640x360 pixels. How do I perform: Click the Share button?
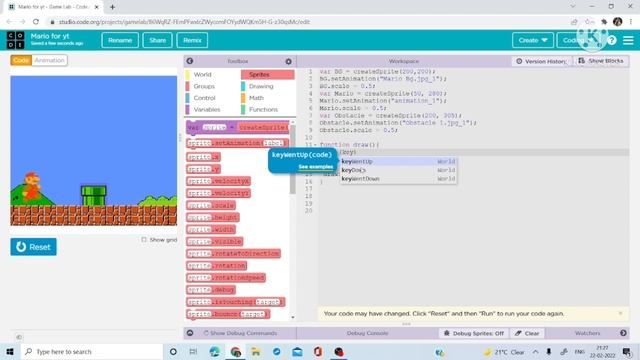pyautogui.click(x=158, y=40)
